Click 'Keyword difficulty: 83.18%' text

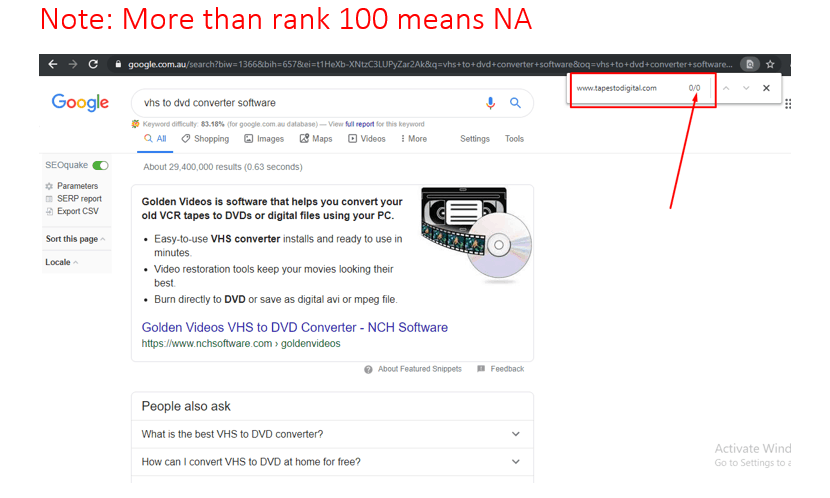[x=183, y=124]
